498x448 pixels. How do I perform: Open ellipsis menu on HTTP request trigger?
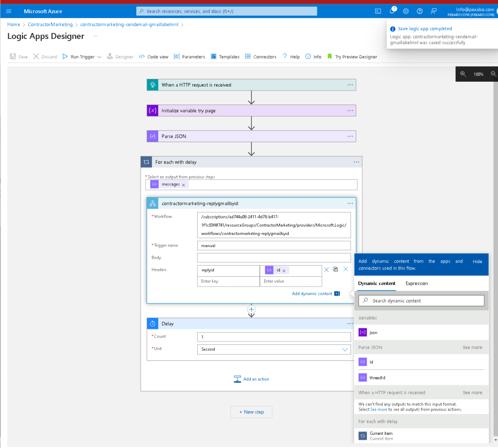[350, 85]
